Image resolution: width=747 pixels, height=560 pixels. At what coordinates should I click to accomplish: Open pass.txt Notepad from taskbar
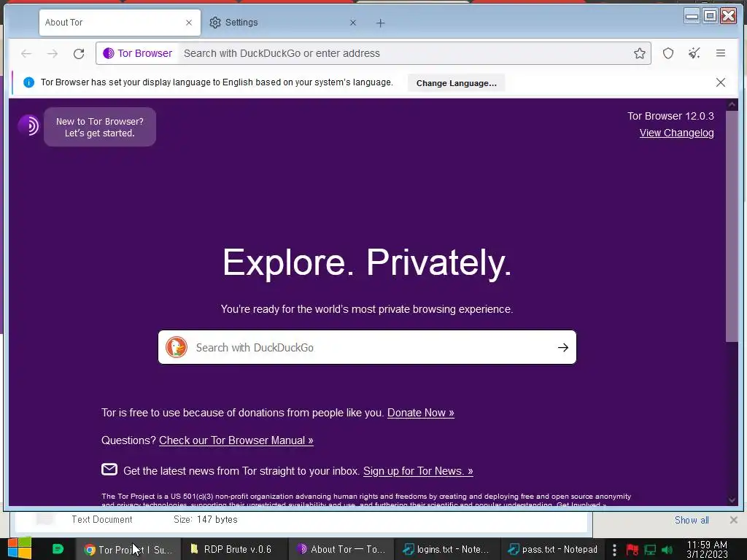point(553,550)
